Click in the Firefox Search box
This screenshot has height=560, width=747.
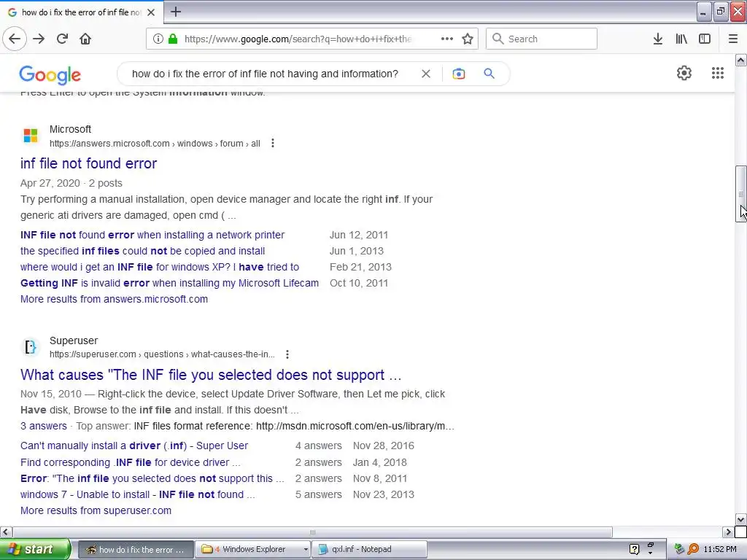click(541, 39)
